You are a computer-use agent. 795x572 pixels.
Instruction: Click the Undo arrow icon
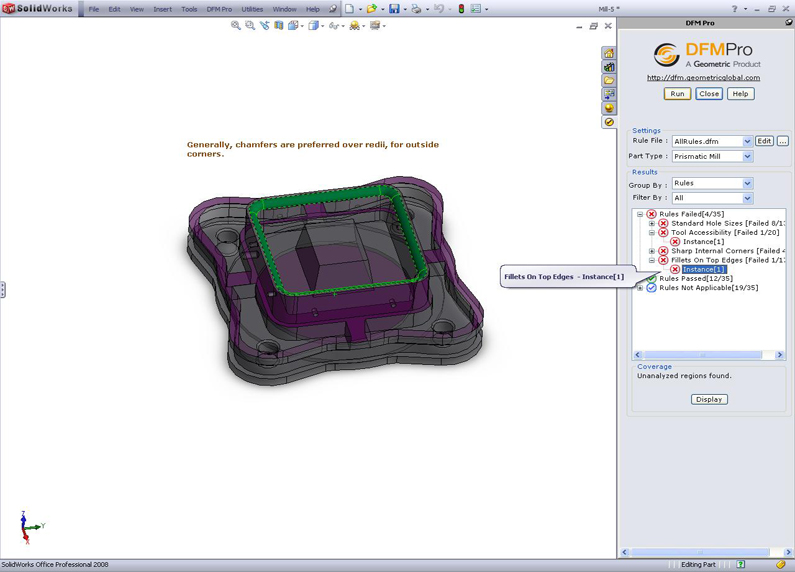tap(439, 9)
